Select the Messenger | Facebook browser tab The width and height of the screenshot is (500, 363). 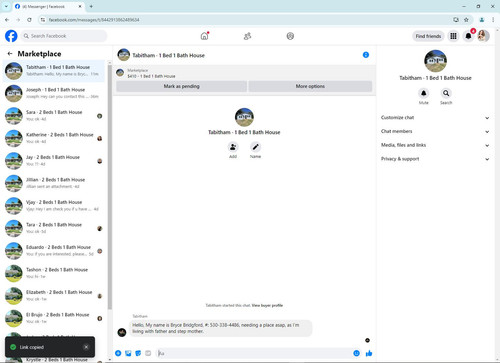[48, 6]
